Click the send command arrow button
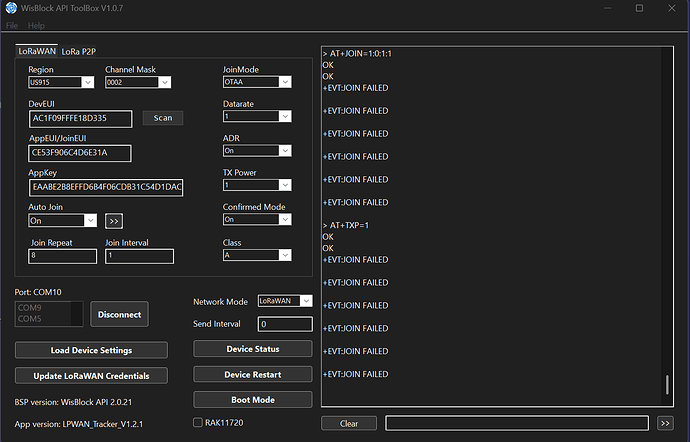The width and height of the screenshot is (690, 442). [x=665, y=423]
